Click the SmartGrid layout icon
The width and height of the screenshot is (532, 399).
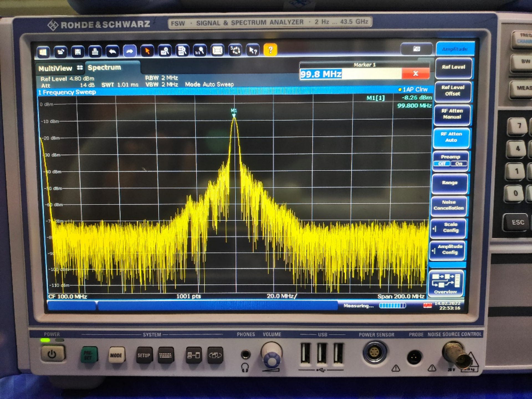click(x=218, y=50)
